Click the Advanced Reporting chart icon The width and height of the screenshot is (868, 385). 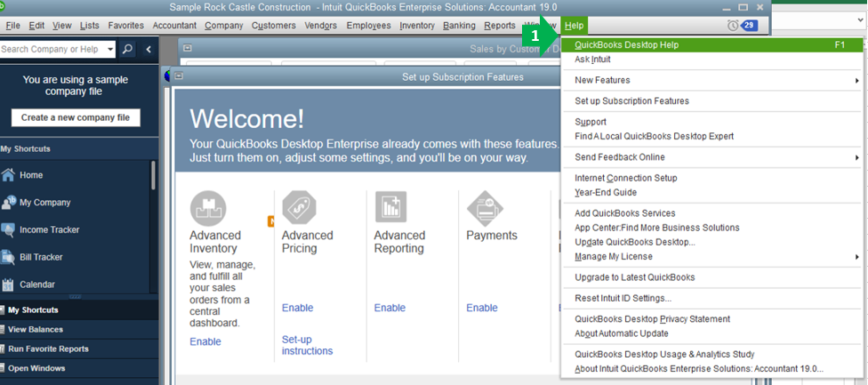(x=390, y=207)
